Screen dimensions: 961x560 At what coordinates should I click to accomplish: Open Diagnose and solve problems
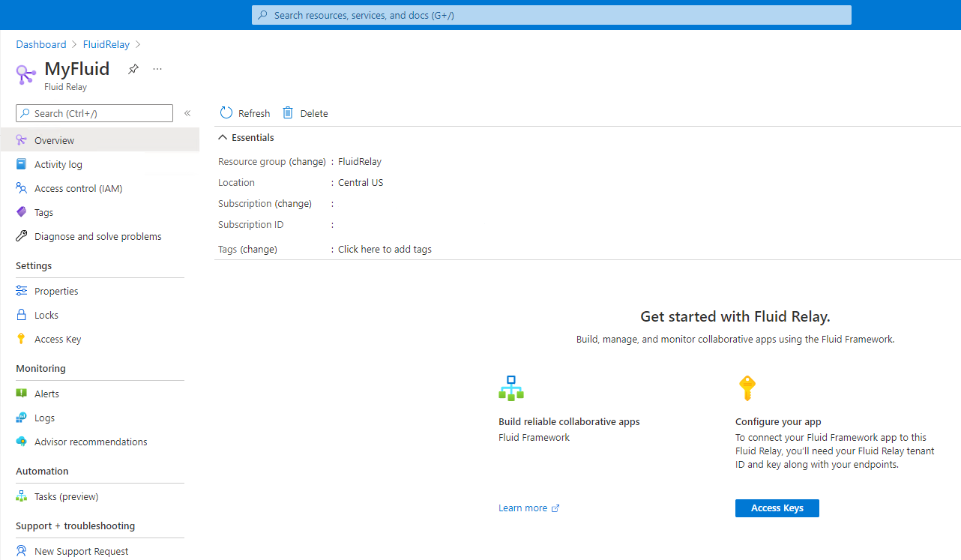[98, 235]
